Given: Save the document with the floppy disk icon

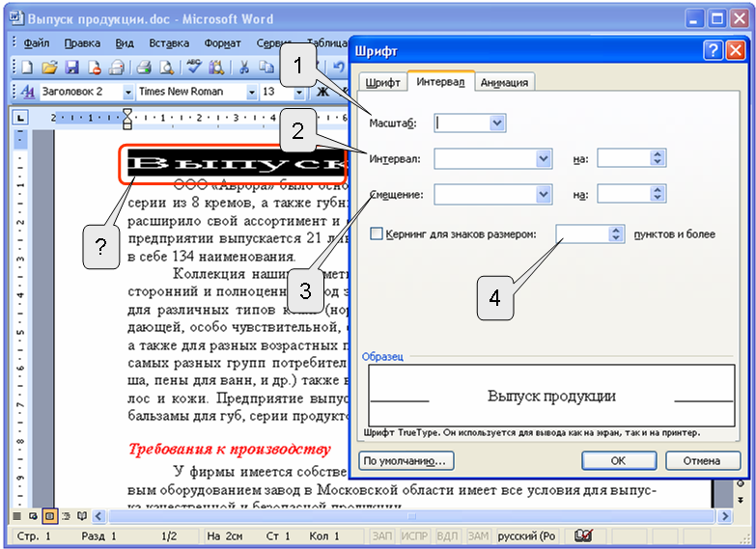Looking at the screenshot, I should [x=71, y=67].
